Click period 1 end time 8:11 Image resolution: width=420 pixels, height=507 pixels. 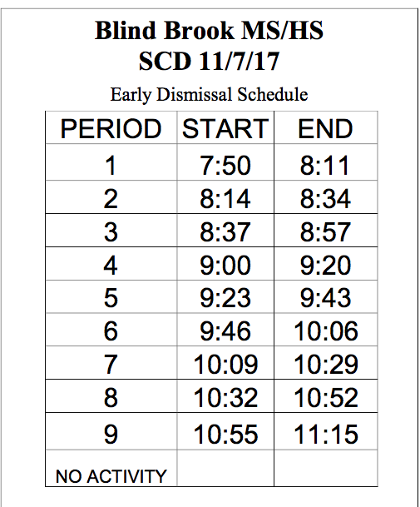326,165
